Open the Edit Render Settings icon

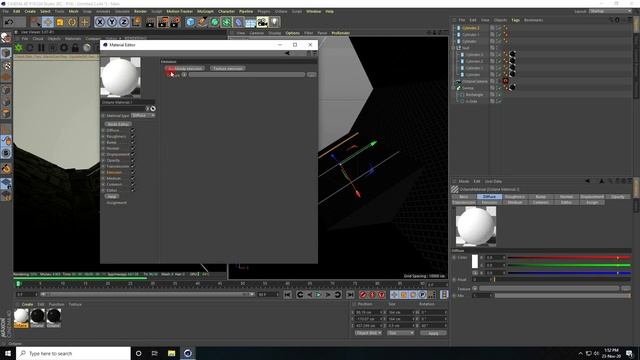click(x=175, y=22)
